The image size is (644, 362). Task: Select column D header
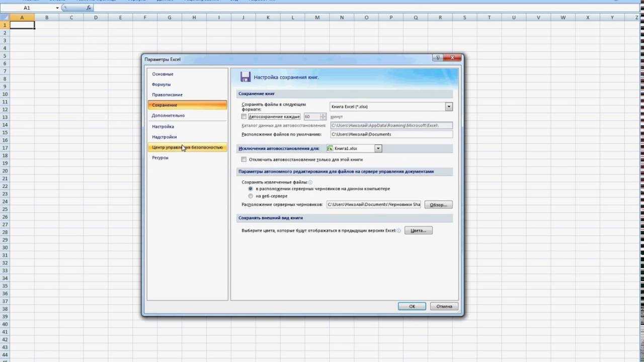pyautogui.click(x=96, y=18)
